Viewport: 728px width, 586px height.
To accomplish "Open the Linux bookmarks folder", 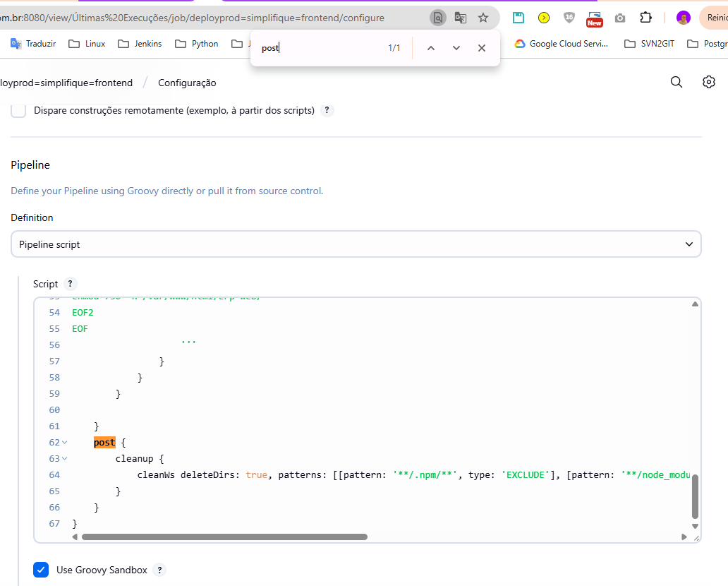I will 87,44.
